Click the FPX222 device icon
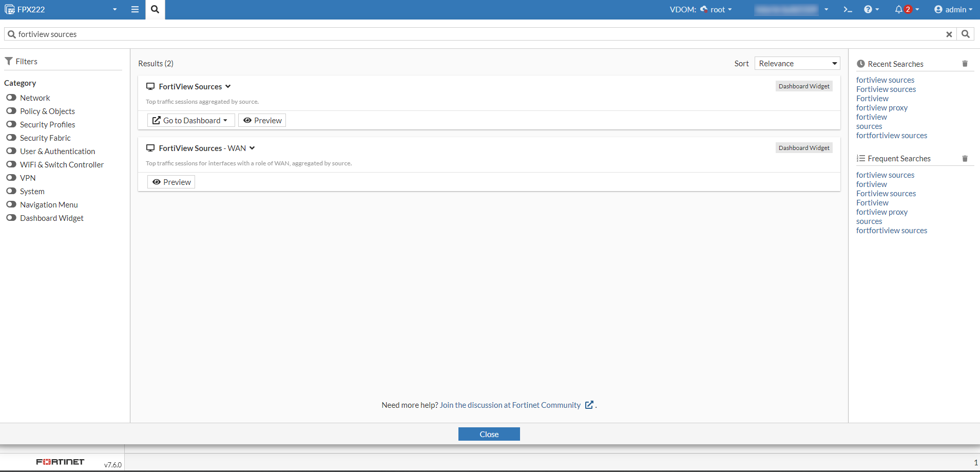The image size is (980, 472). pos(10,9)
